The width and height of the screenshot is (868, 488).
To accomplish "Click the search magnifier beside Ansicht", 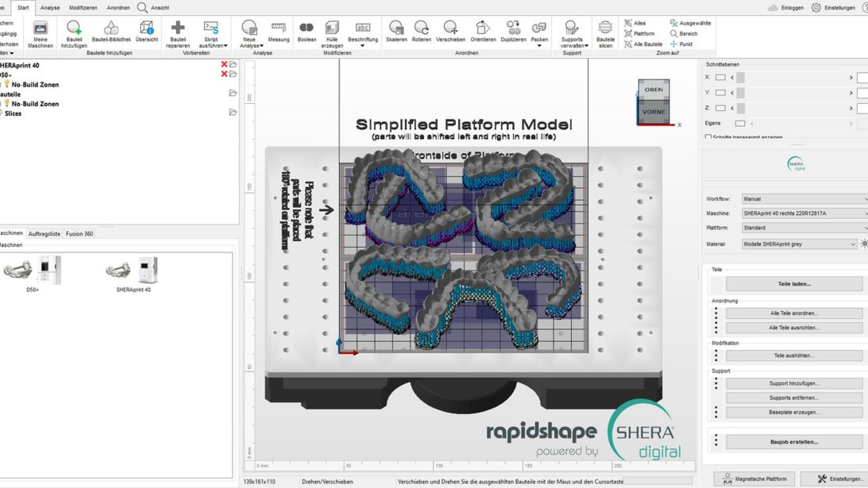I will pos(142,8).
